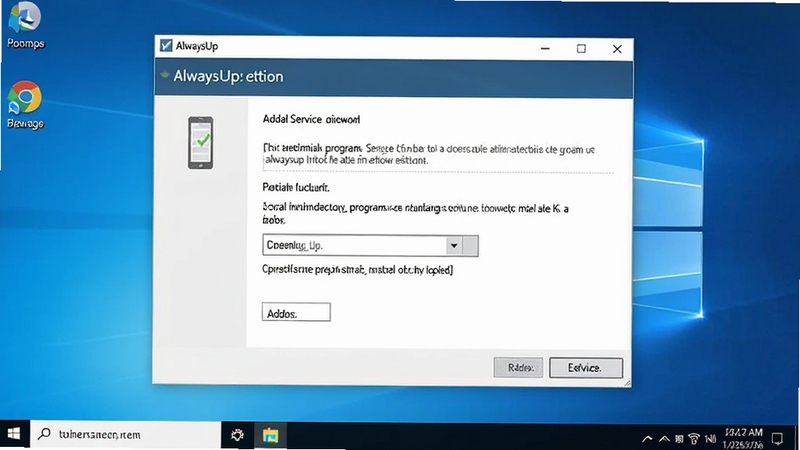
Task: Open the taskbar clock and date
Action: pyautogui.click(x=743, y=438)
